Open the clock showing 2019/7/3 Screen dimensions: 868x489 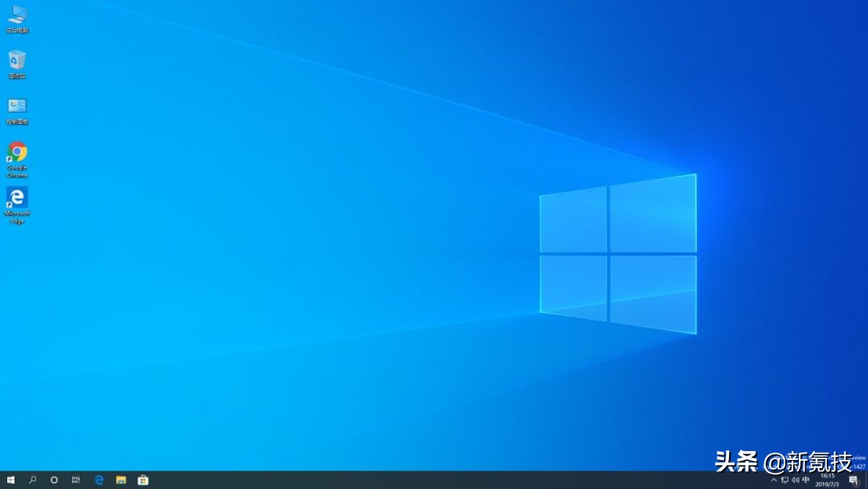click(x=825, y=479)
